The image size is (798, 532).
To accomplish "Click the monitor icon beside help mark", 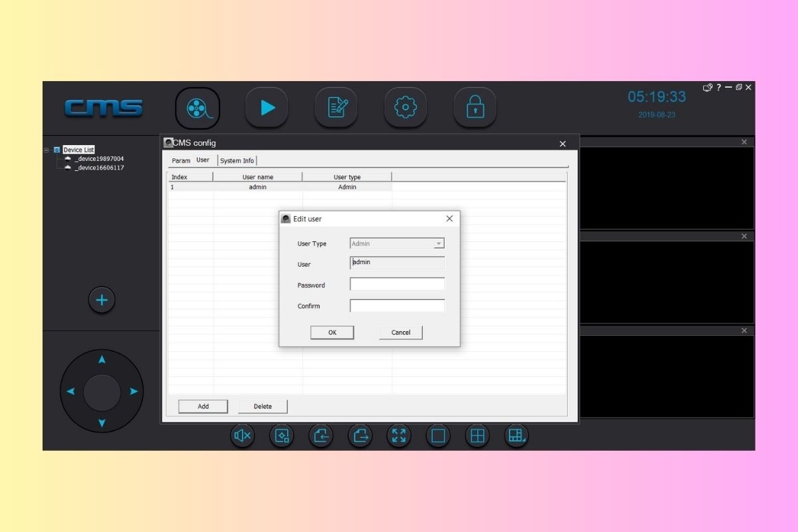I will (708, 87).
